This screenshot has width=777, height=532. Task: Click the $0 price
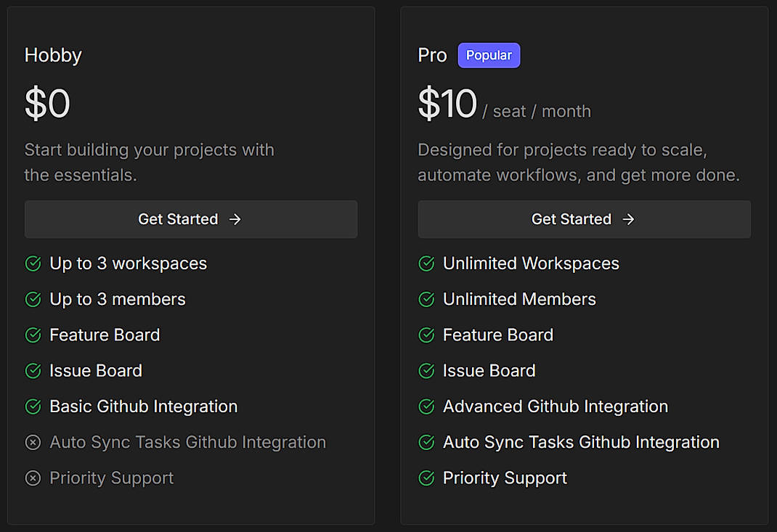pyautogui.click(x=47, y=104)
